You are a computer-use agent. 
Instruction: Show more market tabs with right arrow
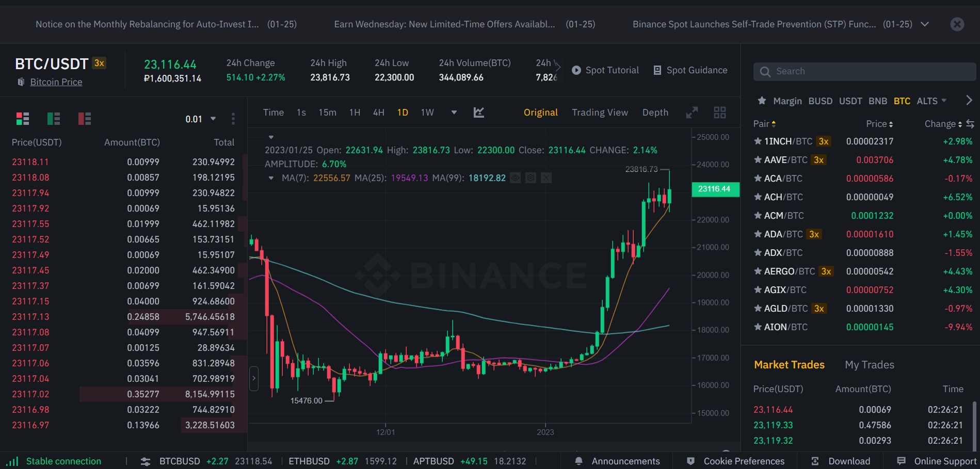tap(969, 100)
